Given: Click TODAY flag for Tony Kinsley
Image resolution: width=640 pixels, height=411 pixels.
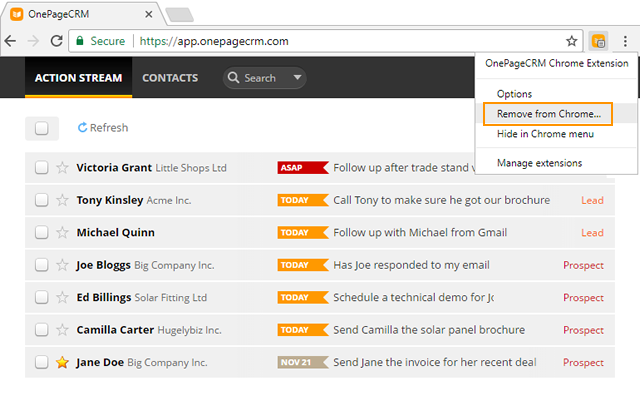Looking at the screenshot, I should point(303,200).
